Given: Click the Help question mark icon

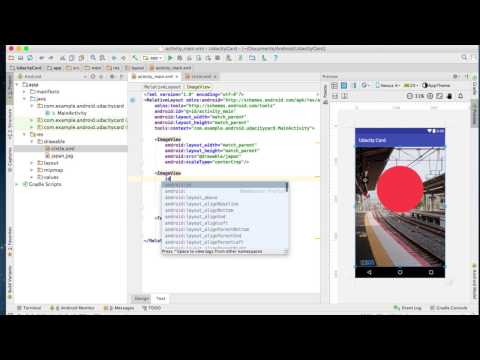Looking at the screenshot, I should (x=275, y=58).
